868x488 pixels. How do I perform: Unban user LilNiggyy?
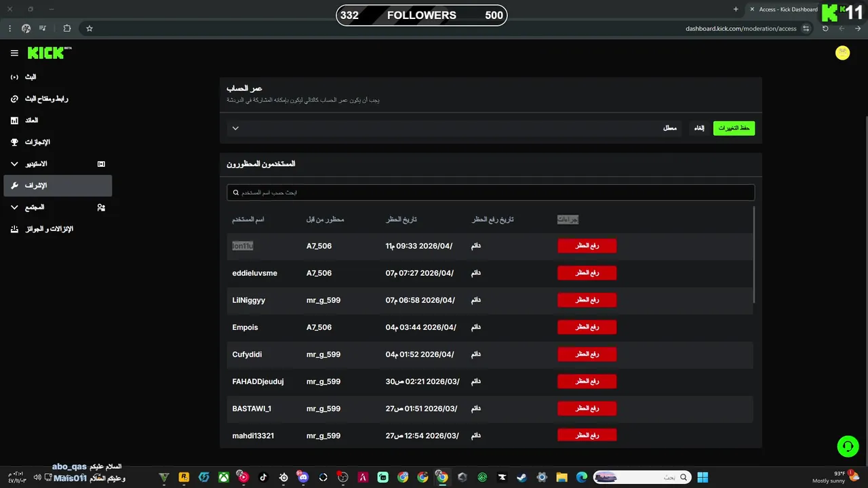[x=587, y=300]
